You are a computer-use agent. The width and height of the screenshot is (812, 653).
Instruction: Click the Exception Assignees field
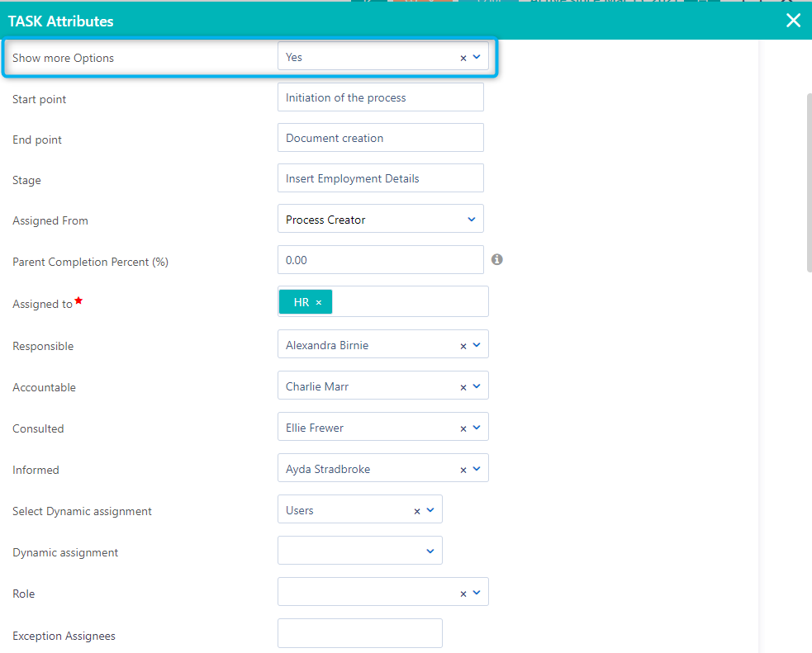tap(359, 632)
